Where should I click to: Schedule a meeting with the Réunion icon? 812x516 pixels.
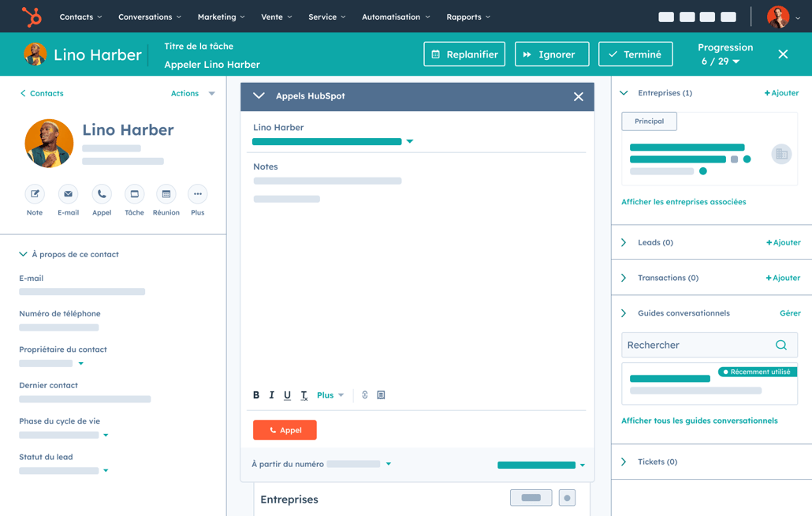166,194
